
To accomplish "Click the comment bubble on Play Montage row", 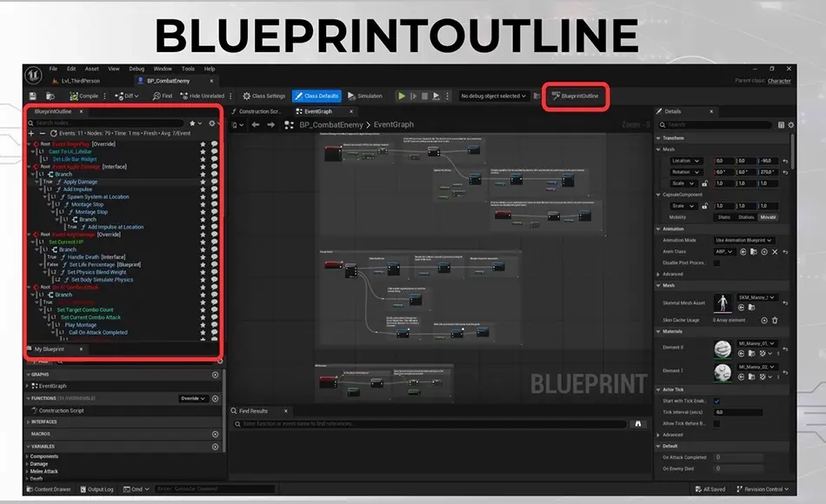I will (x=215, y=325).
